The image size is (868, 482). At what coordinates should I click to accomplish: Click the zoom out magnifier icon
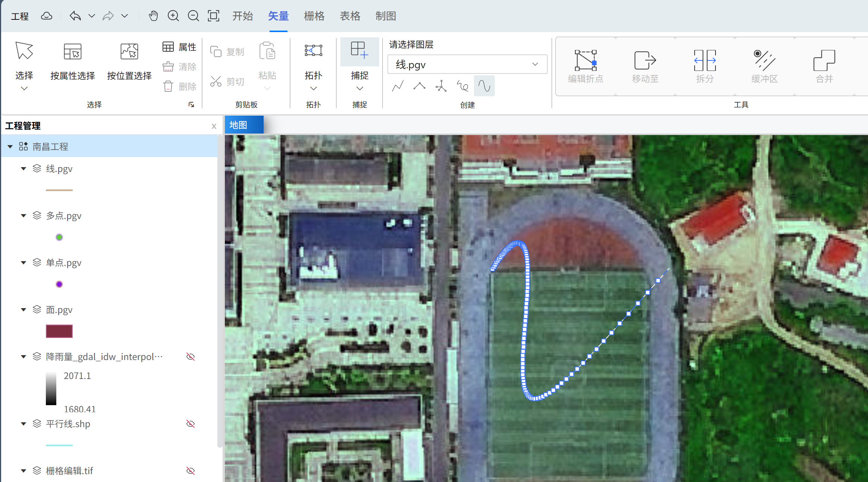(x=193, y=16)
